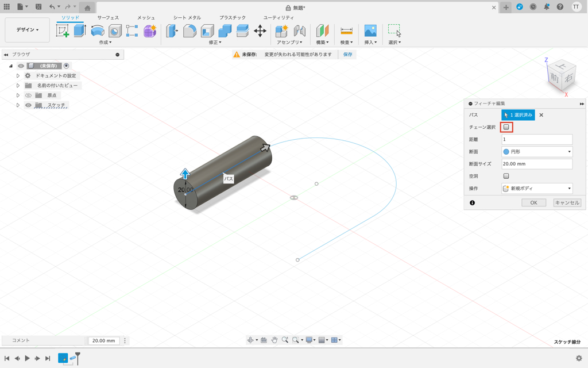Open the 作成 dropdown menu
The image size is (588, 368).
105,43
